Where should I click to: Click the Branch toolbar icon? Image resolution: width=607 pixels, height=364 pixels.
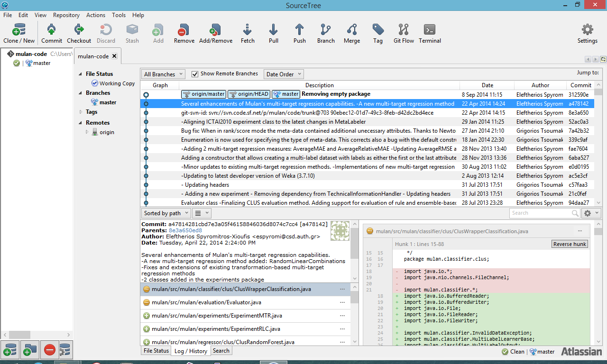[x=326, y=30]
